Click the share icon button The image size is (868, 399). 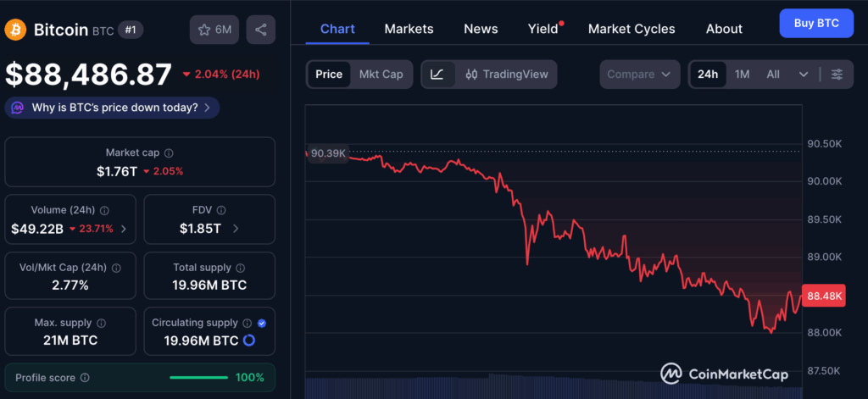(260, 30)
